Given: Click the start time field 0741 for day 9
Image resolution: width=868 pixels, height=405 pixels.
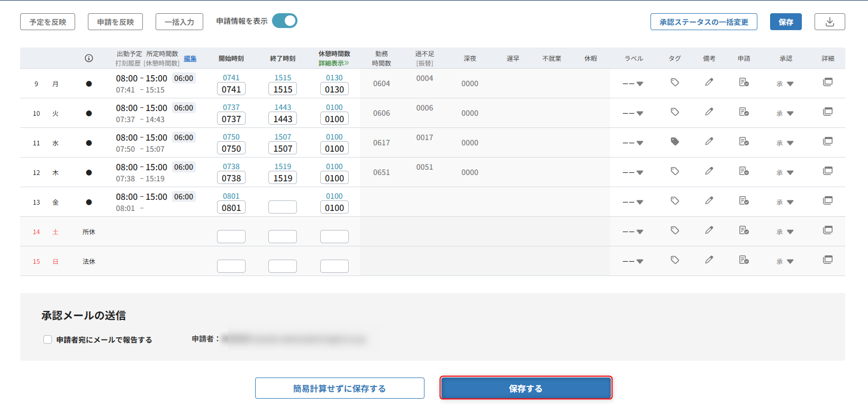Looking at the screenshot, I should click(231, 89).
